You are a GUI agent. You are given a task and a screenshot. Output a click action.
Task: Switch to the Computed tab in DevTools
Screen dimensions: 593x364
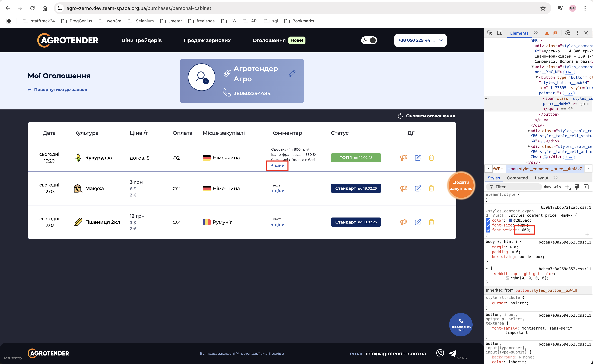(x=517, y=178)
